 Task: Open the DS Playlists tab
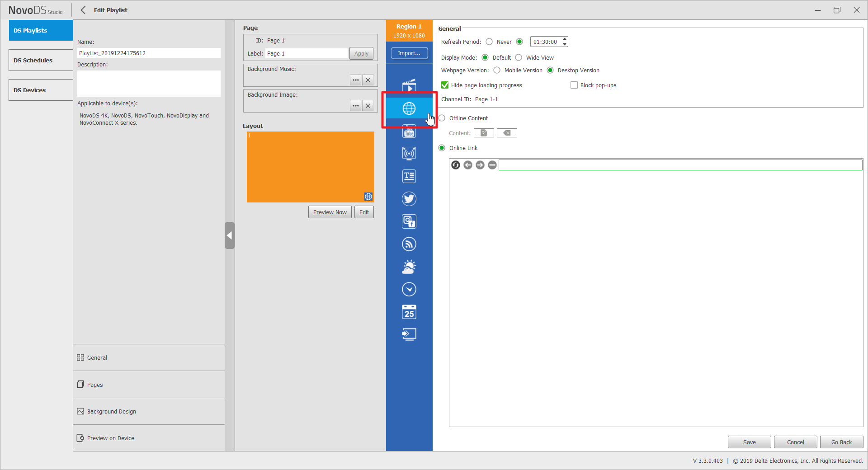coord(41,30)
